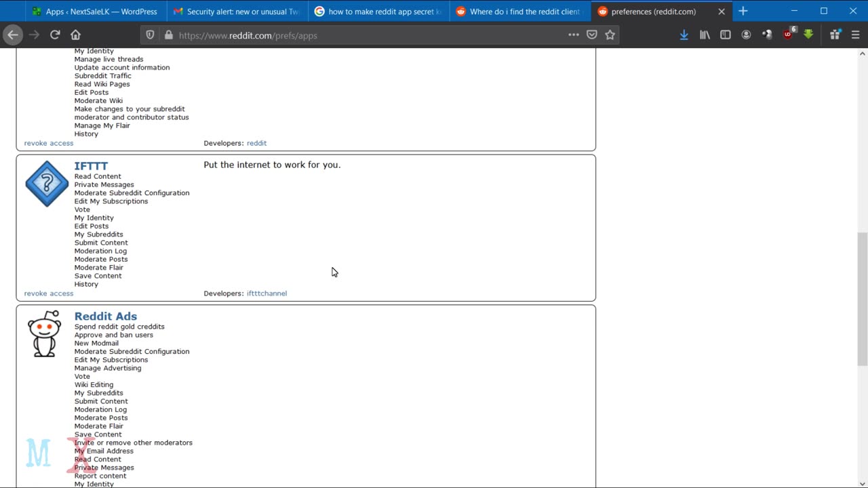868x488 pixels.
Task: Click 'My Email Address' permission text
Action: pos(104,451)
